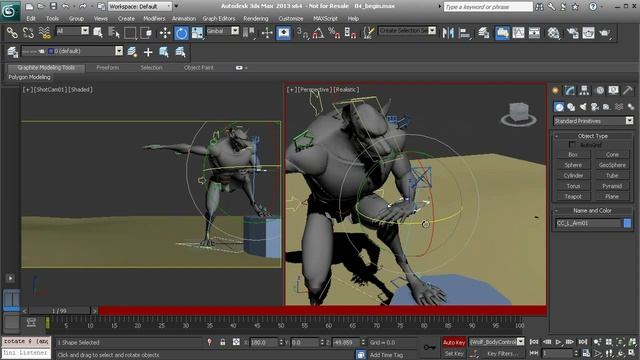Open the layer 0 (default) dropdown
The height and width of the screenshot is (360, 640).
tap(84, 51)
